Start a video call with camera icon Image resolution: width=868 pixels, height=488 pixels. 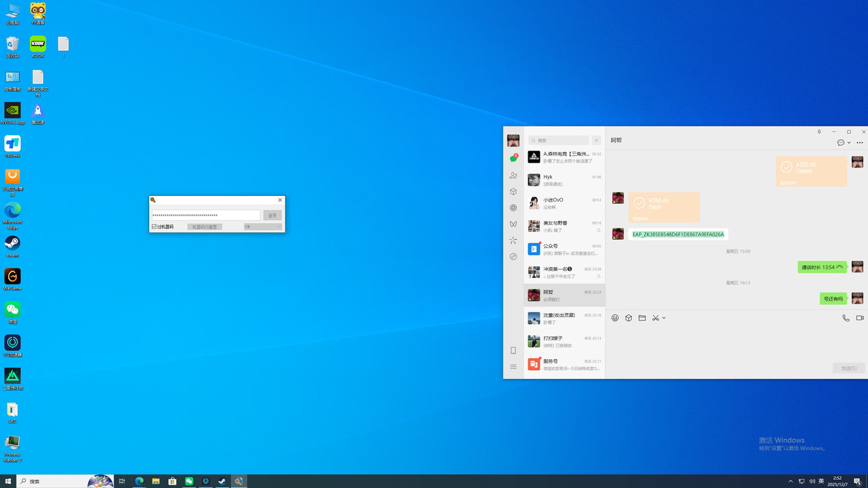pos(860,318)
